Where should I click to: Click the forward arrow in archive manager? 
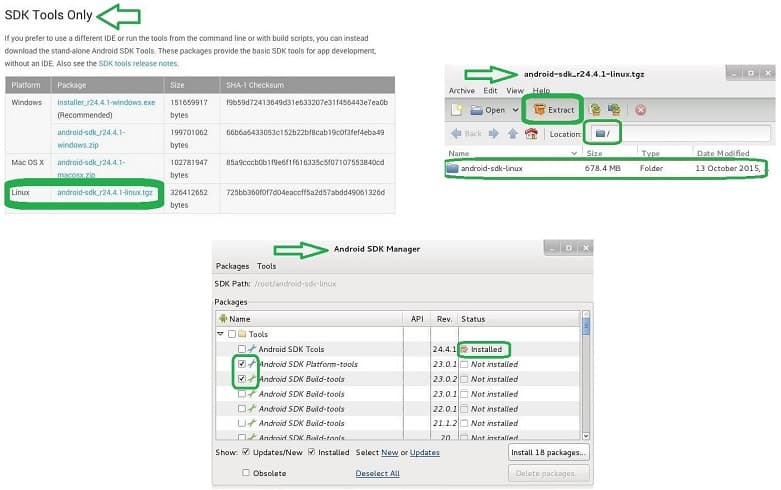pos(494,133)
